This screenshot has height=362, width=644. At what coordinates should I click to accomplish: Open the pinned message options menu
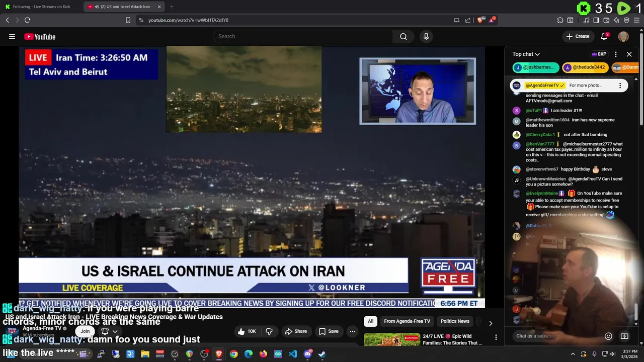[620, 85]
